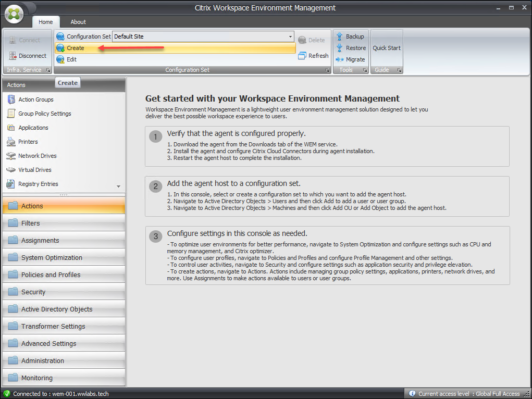Open the Assignments navigation pane

tap(64, 240)
